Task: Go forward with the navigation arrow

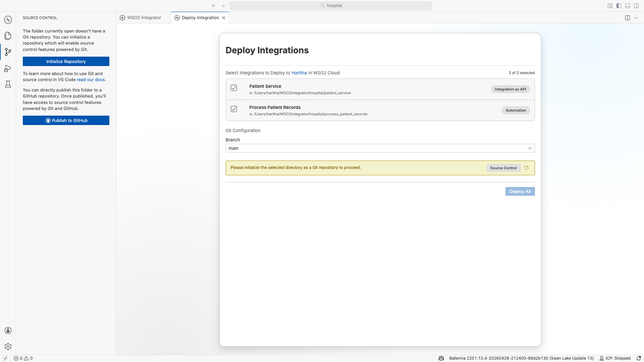Action: 223,6
